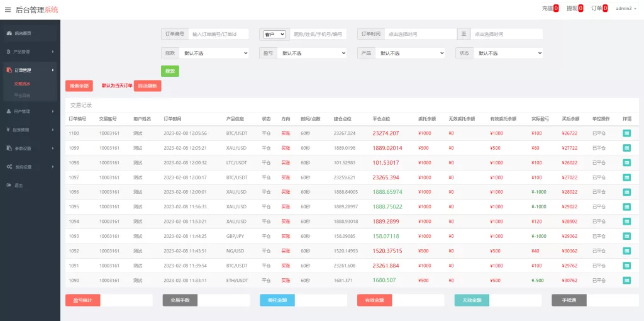The image size is (644, 321).
Task: Open details icon for order 1091
Action: (x=627, y=266)
